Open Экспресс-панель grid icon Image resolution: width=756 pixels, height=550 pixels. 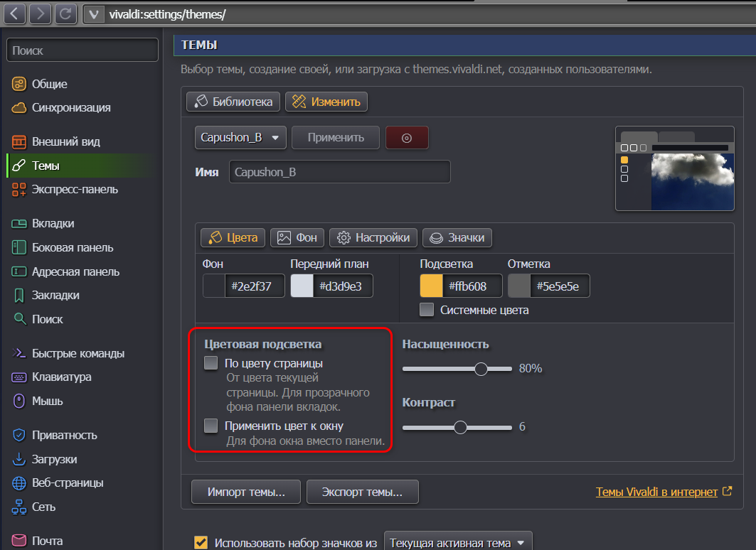(x=18, y=189)
